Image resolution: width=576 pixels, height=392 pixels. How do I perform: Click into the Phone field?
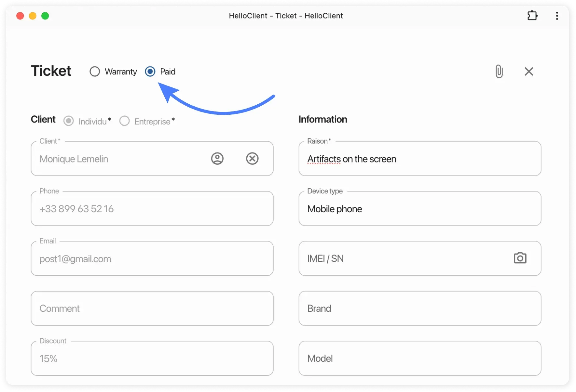click(152, 209)
